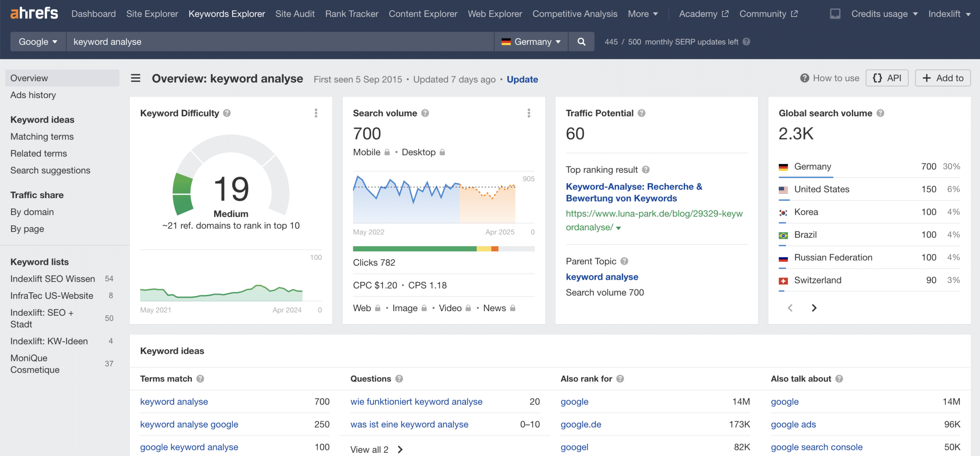Select United States row in global volume

(x=869, y=189)
